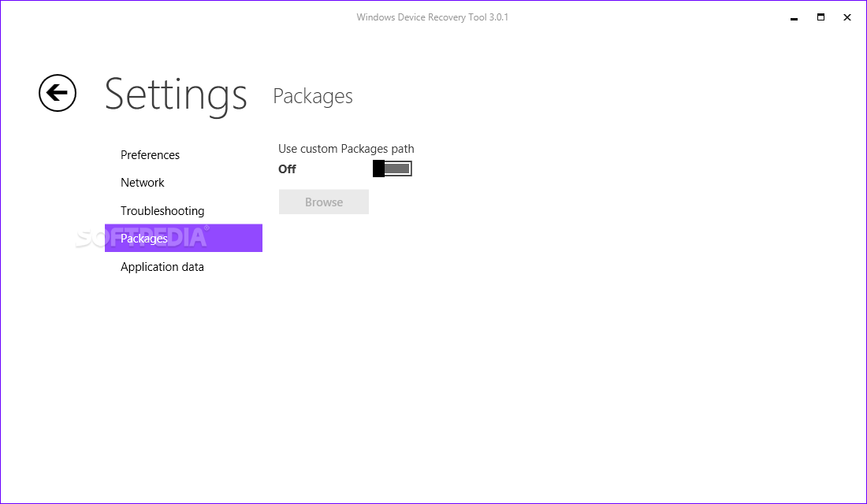The height and width of the screenshot is (504, 867).
Task: Open the Preferences settings section
Action: [x=150, y=154]
